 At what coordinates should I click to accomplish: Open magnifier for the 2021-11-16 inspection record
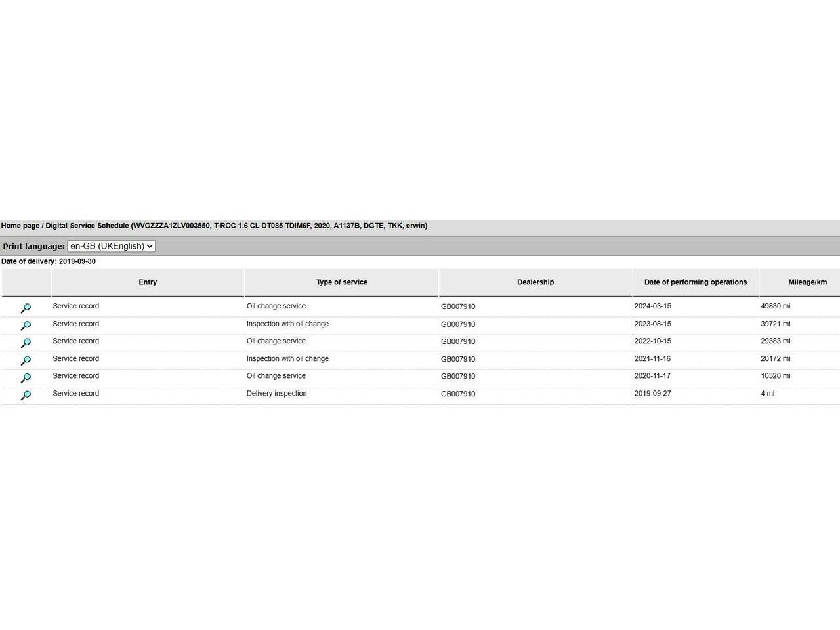[26, 360]
